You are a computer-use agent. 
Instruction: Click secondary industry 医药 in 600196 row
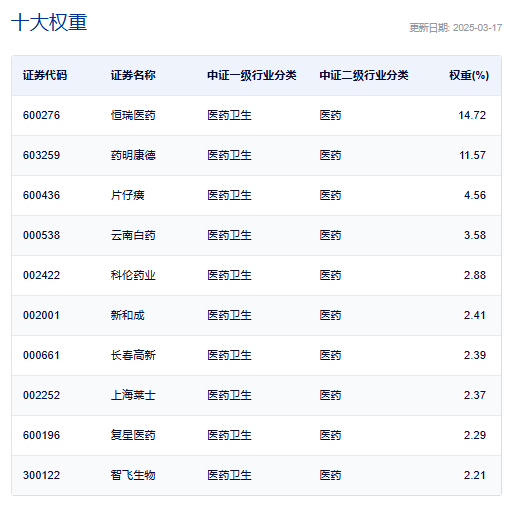pos(330,435)
